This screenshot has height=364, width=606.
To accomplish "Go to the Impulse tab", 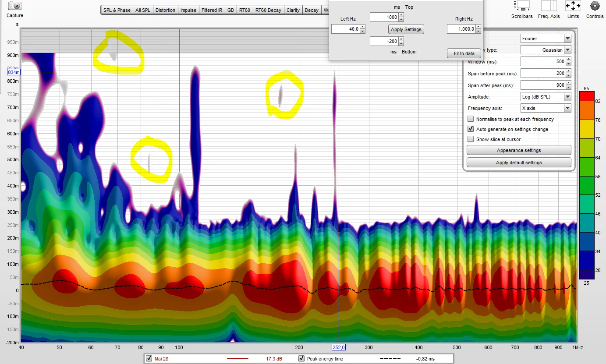I will 188,10.
